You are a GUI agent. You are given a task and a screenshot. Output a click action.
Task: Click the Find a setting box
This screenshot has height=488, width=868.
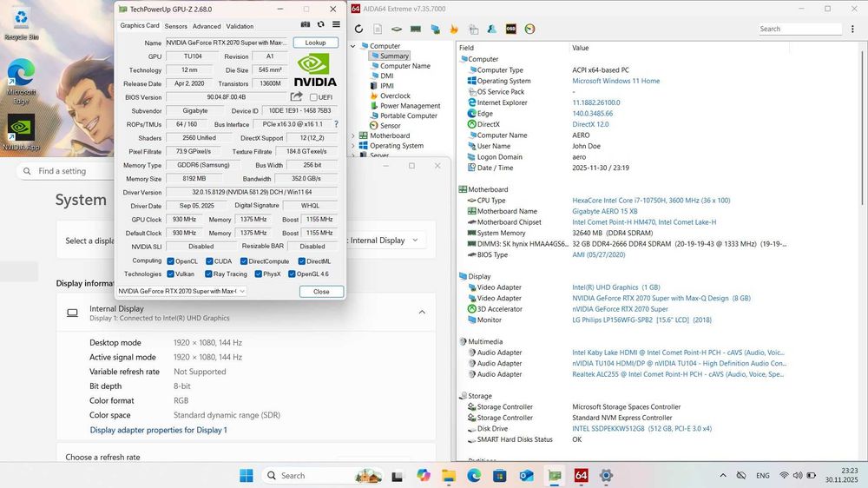point(67,171)
